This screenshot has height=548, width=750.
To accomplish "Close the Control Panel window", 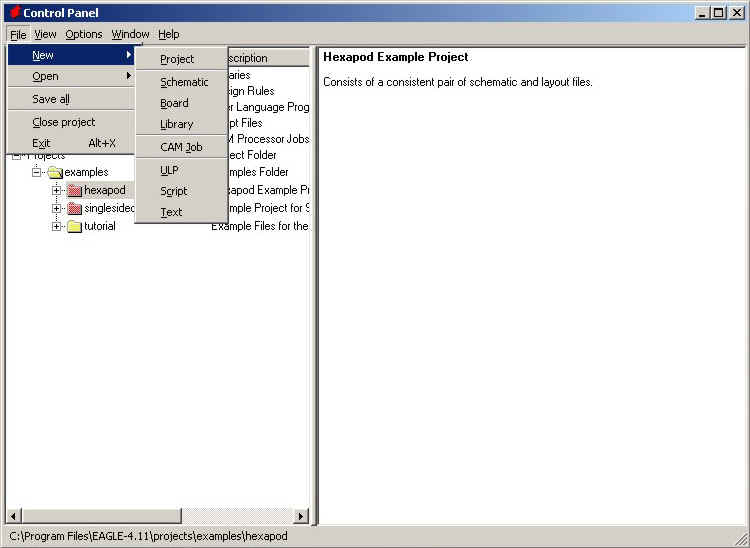I will coord(737,13).
